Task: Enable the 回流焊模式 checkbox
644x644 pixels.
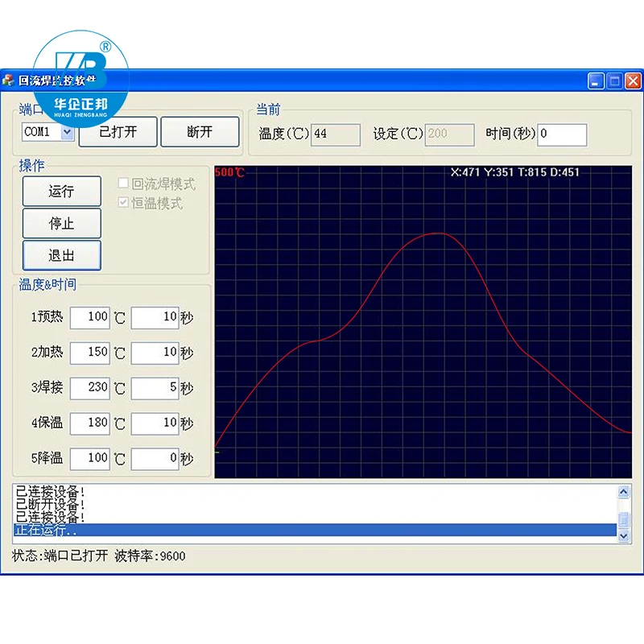Action: point(124,184)
